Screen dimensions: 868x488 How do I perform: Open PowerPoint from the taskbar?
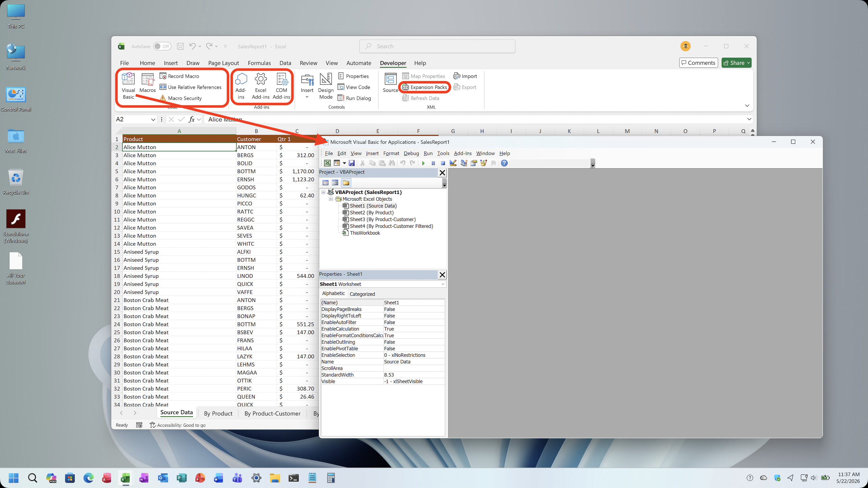pos(200,478)
